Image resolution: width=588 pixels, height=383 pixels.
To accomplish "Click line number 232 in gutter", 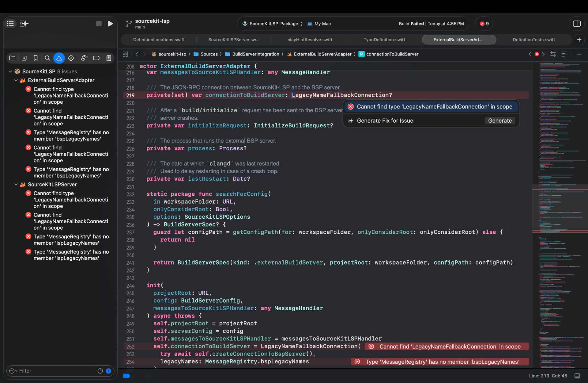I will tap(130, 194).
